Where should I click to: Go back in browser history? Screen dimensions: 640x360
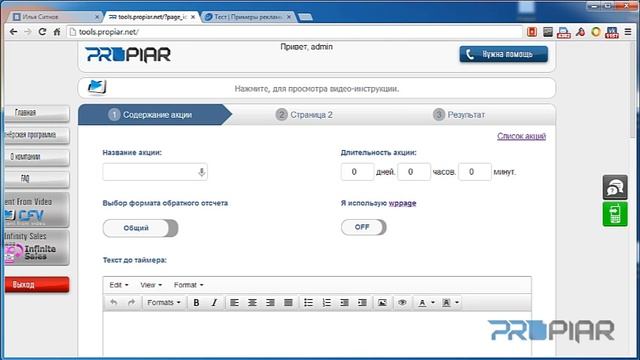click(x=13, y=32)
